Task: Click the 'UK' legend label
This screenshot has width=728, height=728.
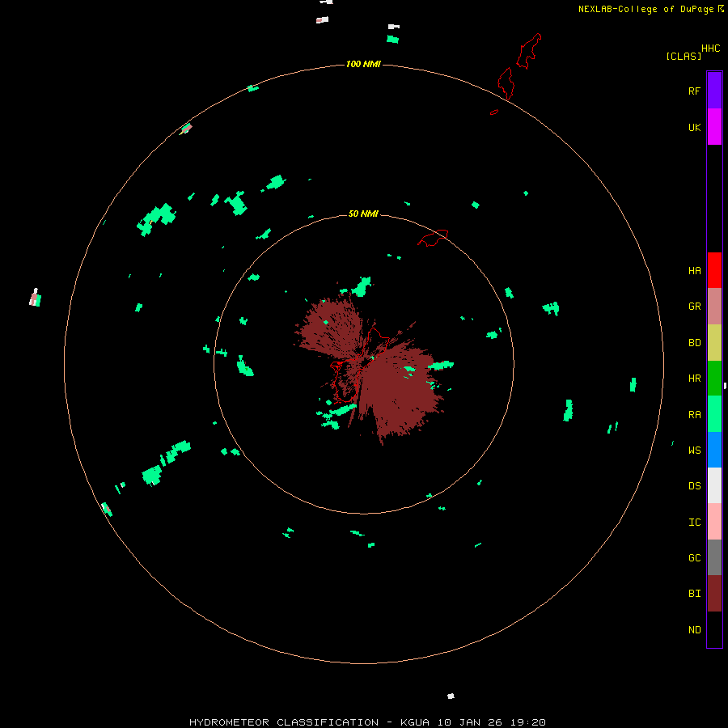Action: pyautogui.click(x=694, y=127)
